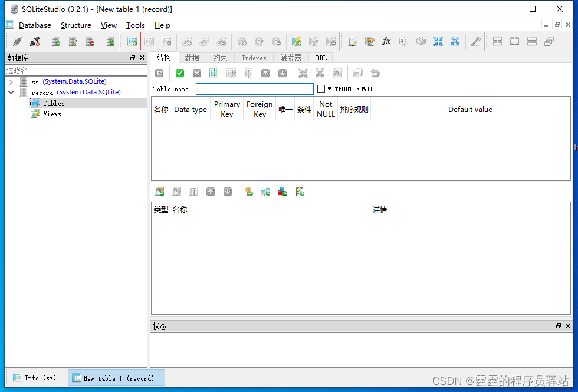Screen dimensions: 578x392
Task: Switch to Info (ss) window in taskbar
Action: (x=35, y=378)
